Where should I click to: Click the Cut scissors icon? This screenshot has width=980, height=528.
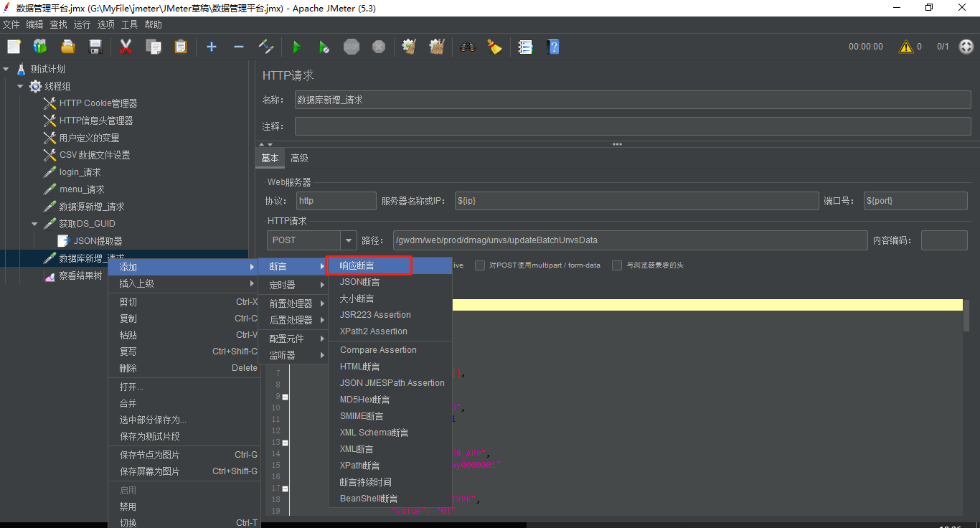pyautogui.click(x=126, y=47)
